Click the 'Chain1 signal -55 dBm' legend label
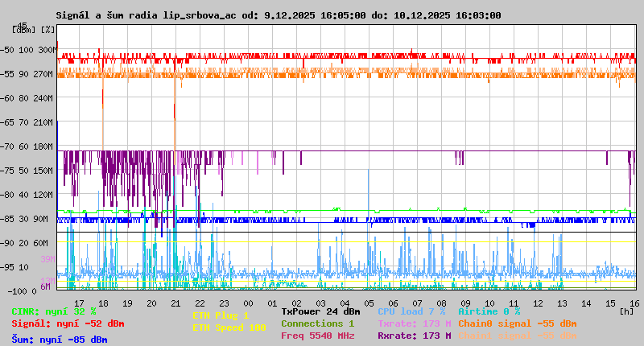Viewport: 644px width, 346px height. coord(518,336)
